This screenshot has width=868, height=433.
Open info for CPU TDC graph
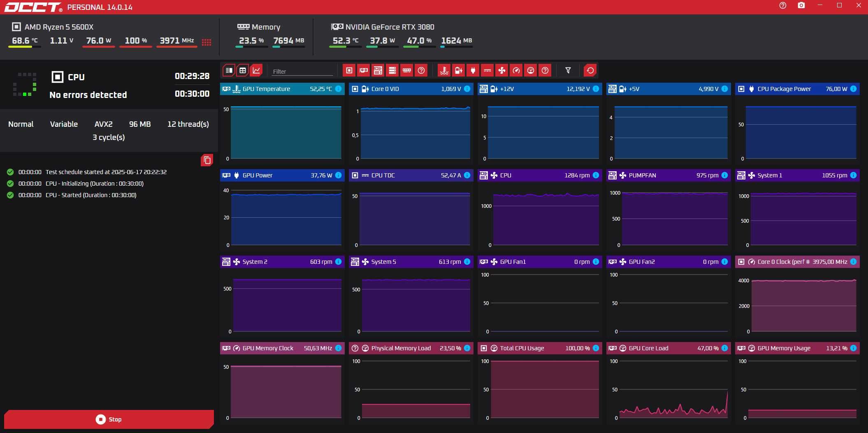(467, 175)
